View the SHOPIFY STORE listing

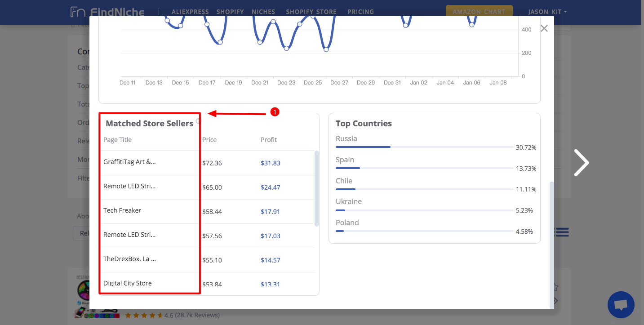pos(311,12)
